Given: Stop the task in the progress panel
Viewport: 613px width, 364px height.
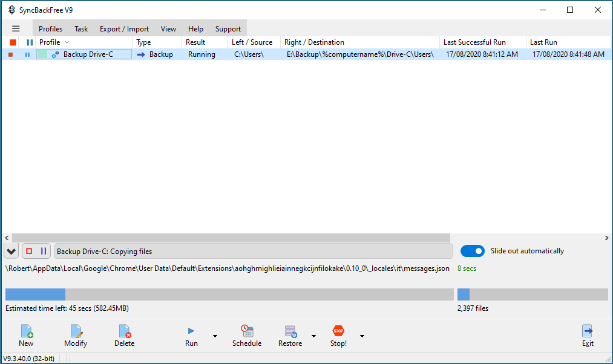Looking at the screenshot, I should click(x=29, y=251).
